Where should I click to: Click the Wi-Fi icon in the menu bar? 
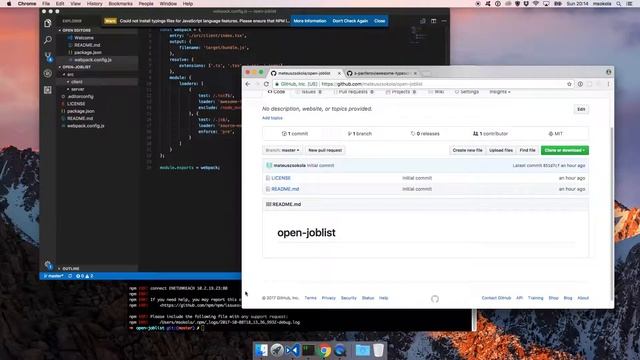pos(536,4)
